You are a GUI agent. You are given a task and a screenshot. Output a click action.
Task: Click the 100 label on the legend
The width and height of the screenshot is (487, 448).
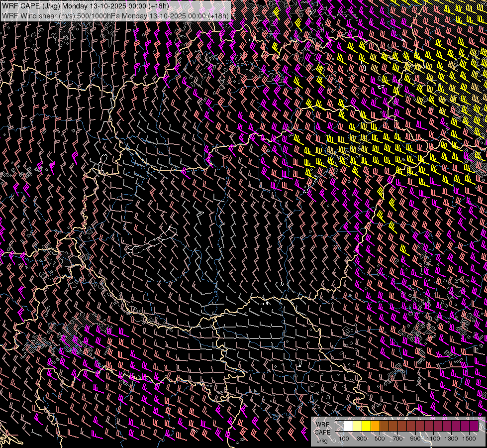(344, 439)
